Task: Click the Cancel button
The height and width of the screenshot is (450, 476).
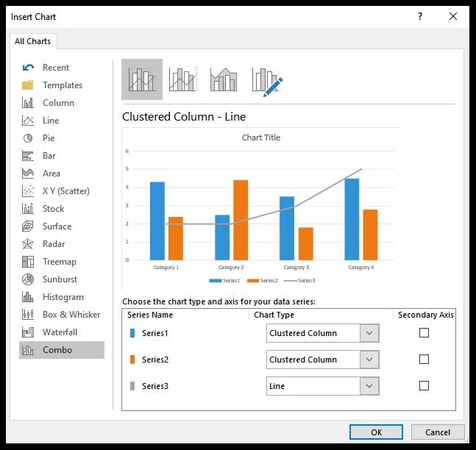Action: (438, 432)
